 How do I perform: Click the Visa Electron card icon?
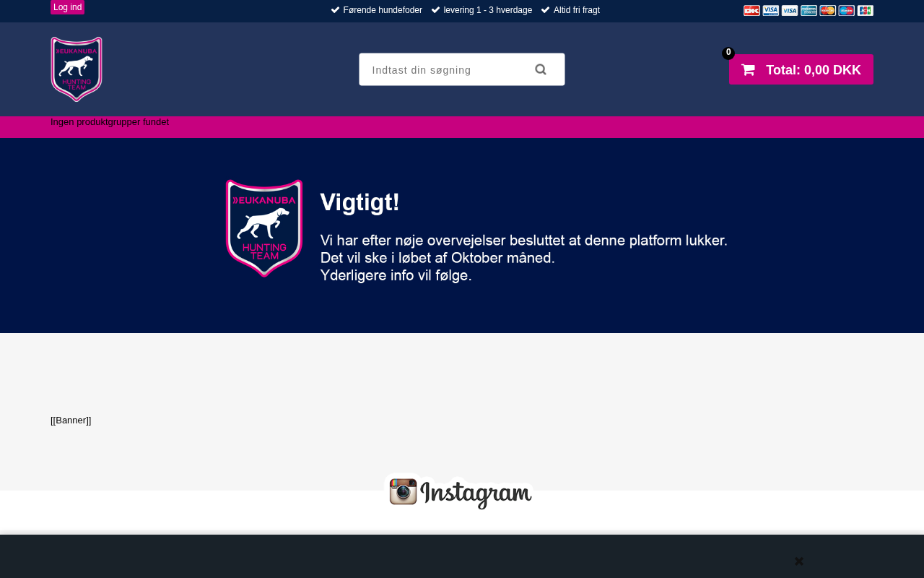pos(771,10)
